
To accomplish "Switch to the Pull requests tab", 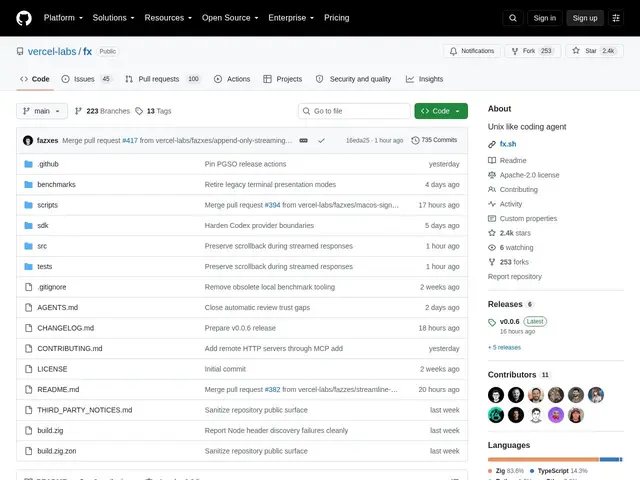I will click(162, 79).
